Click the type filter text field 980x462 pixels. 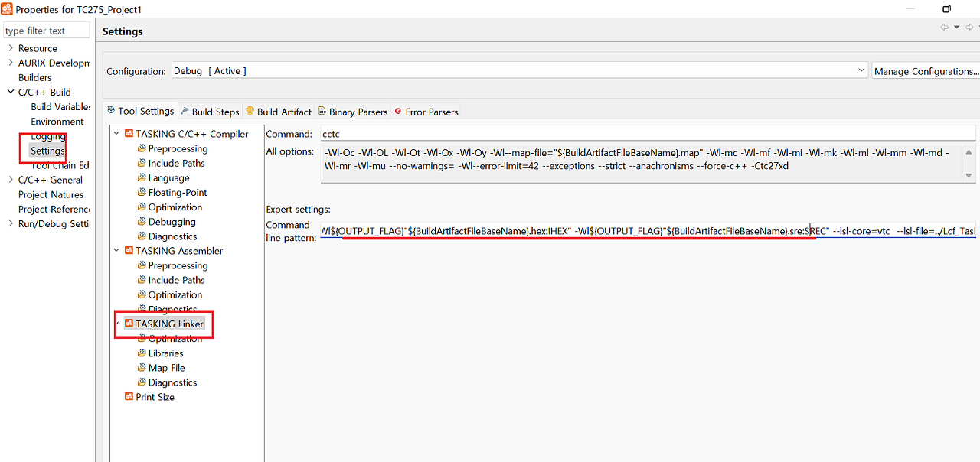[x=46, y=31]
